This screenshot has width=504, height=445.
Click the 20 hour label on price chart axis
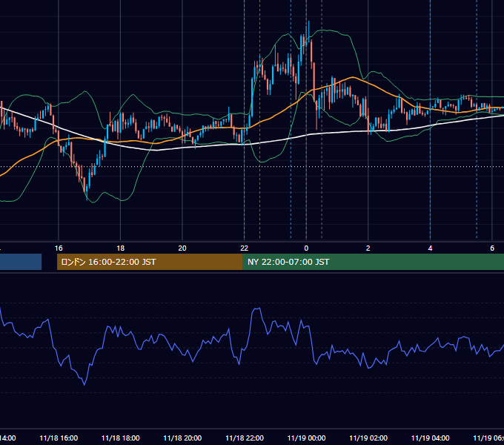pos(182,248)
